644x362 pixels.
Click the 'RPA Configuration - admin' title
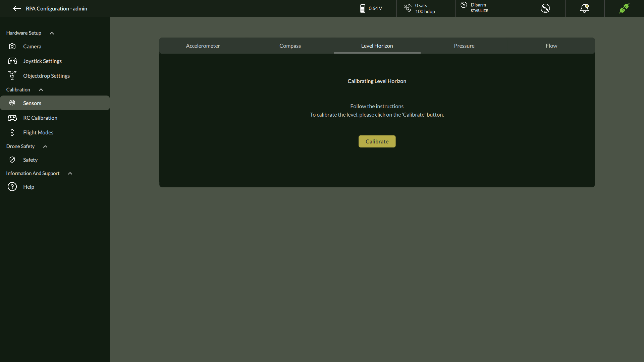(x=56, y=8)
